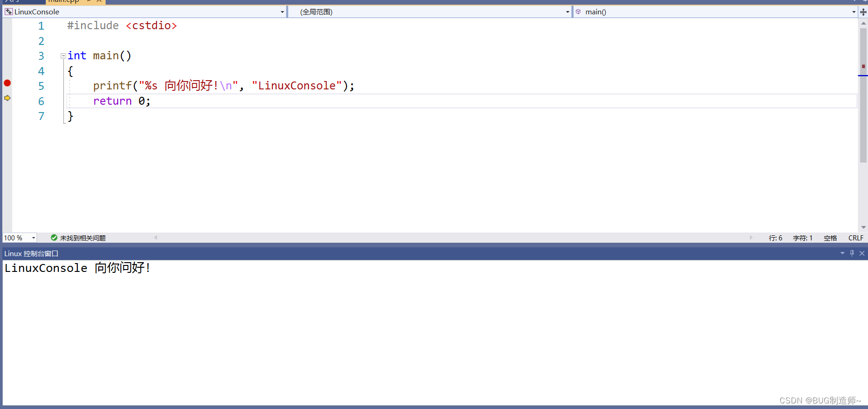Click the console output 'LinuxConsole 向你问好!'
The height and width of the screenshot is (409, 868).
click(x=77, y=268)
